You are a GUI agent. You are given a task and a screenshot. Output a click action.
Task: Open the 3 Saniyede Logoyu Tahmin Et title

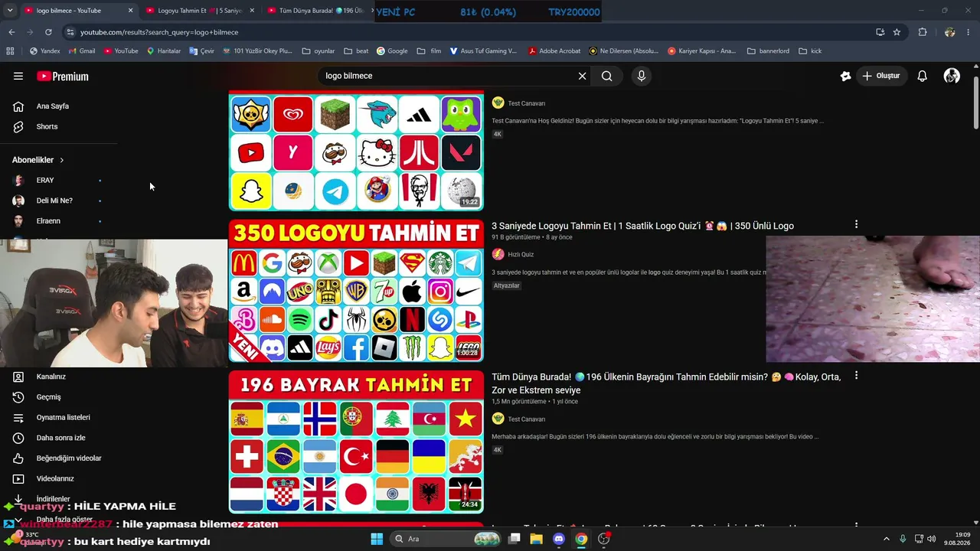pos(642,226)
